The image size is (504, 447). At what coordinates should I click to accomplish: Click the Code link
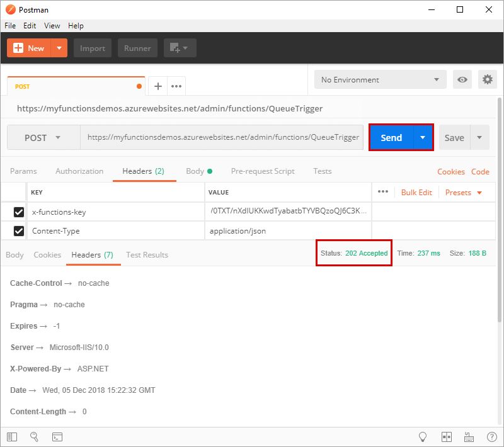480,172
